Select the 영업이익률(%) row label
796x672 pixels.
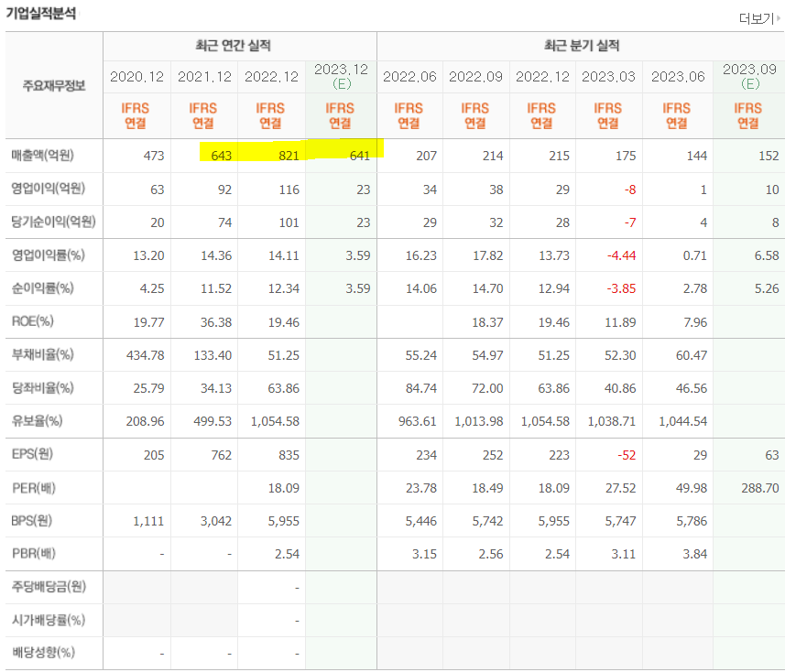coord(49,255)
